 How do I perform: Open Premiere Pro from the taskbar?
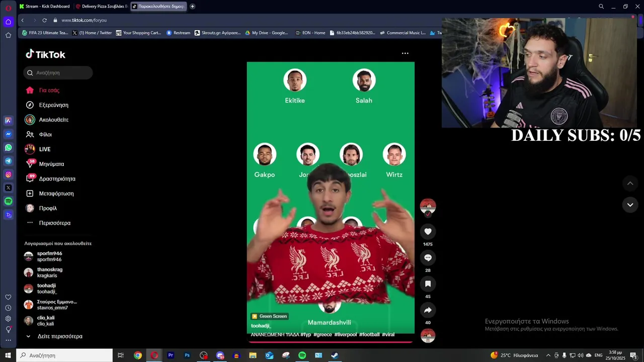click(x=171, y=355)
